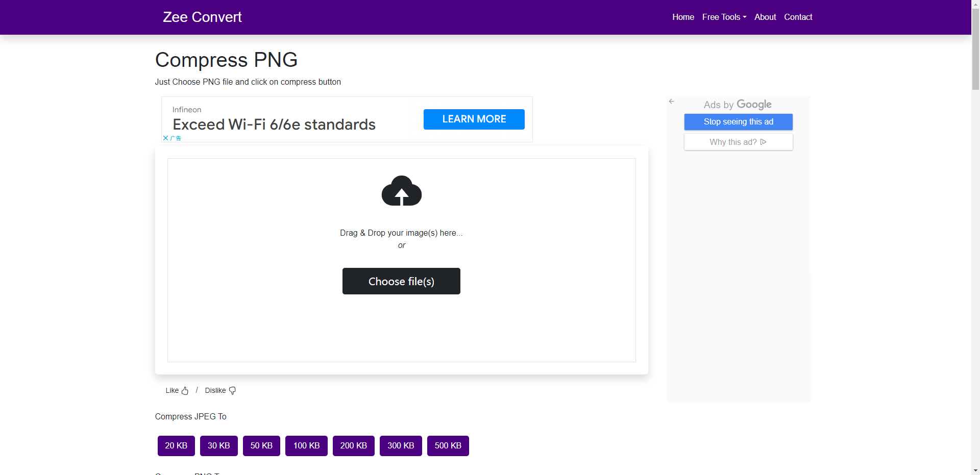This screenshot has width=980, height=475.
Task: Click the Like thumbs-up icon
Action: 185,391
